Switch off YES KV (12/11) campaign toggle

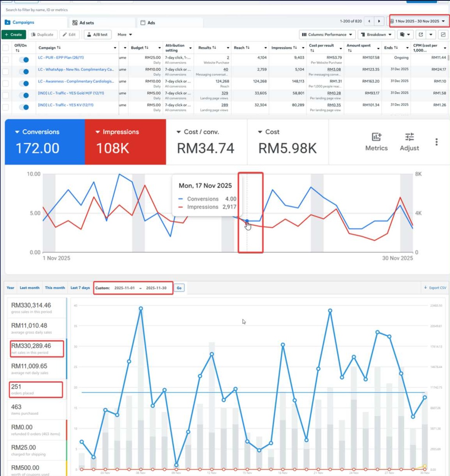click(24, 107)
